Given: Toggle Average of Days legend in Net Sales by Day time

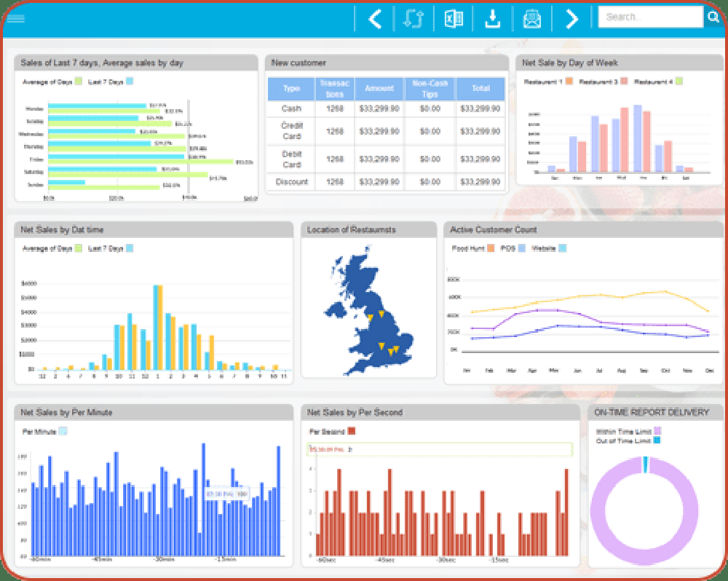Looking at the screenshot, I should pyautogui.click(x=79, y=248).
